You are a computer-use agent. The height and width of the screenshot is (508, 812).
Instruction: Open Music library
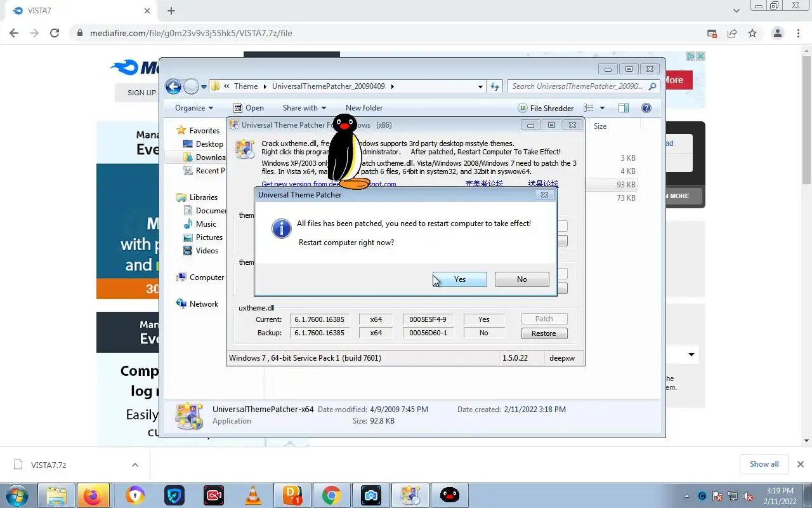tap(200, 224)
